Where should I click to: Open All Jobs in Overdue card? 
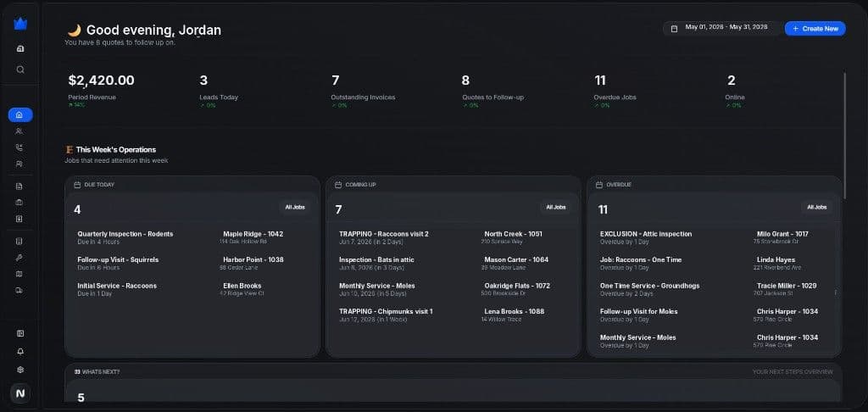pyautogui.click(x=816, y=207)
